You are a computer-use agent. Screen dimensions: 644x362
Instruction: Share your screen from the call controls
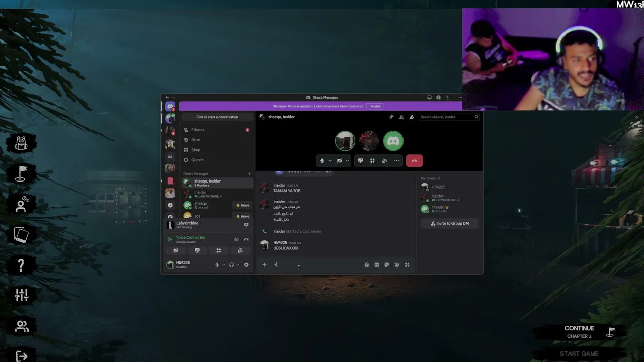tap(360, 161)
